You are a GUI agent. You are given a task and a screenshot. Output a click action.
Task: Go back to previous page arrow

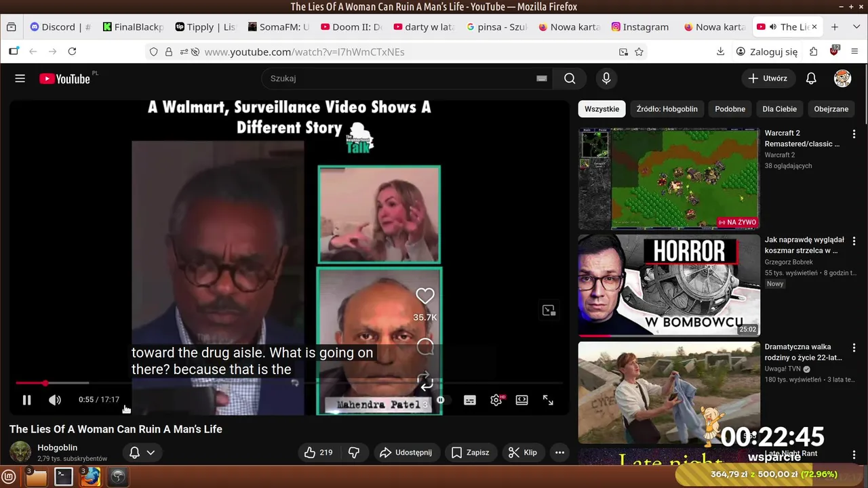pyautogui.click(x=33, y=52)
